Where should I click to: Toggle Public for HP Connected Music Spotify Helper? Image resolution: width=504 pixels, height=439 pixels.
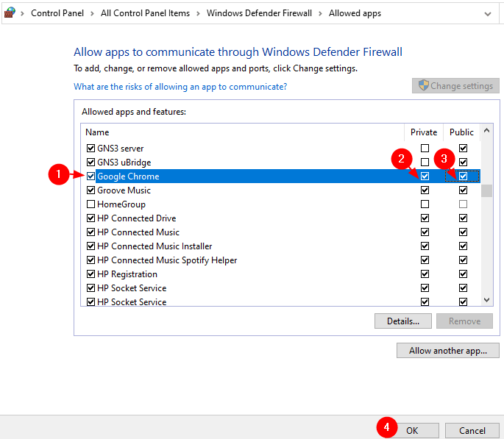pos(464,260)
